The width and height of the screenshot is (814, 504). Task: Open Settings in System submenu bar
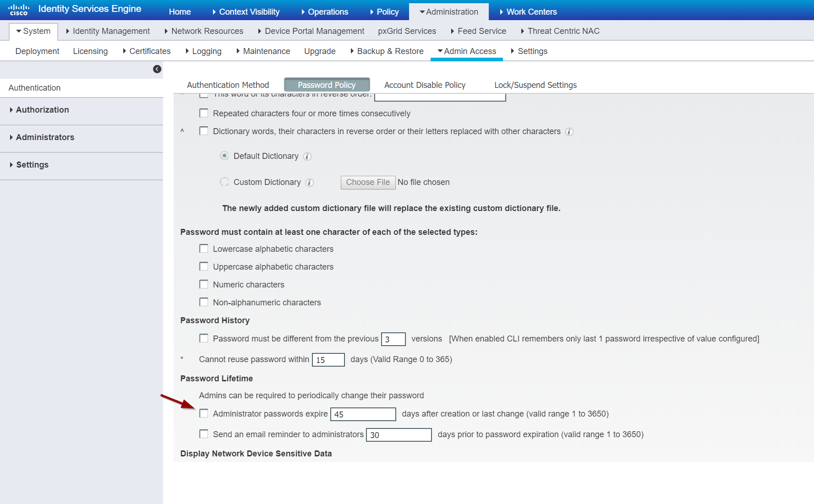(529, 51)
